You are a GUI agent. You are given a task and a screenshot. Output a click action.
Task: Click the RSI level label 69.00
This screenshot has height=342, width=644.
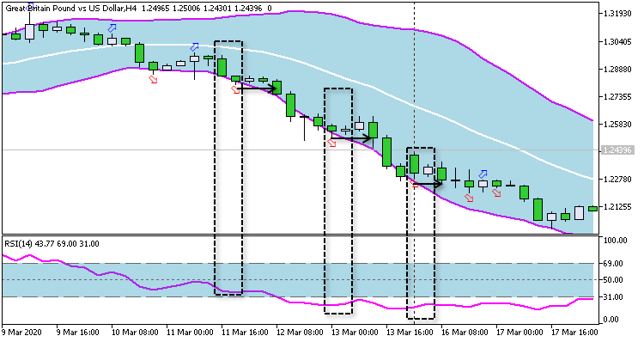pyautogui.click(x=613, y=264)
